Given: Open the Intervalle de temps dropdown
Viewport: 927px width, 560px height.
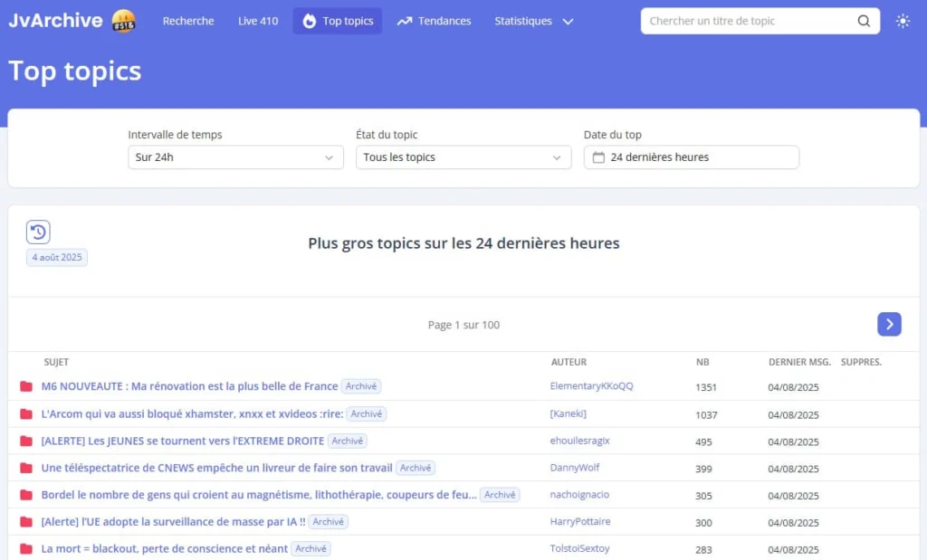Looking at the screenshot, I should [x=235, y=157].
